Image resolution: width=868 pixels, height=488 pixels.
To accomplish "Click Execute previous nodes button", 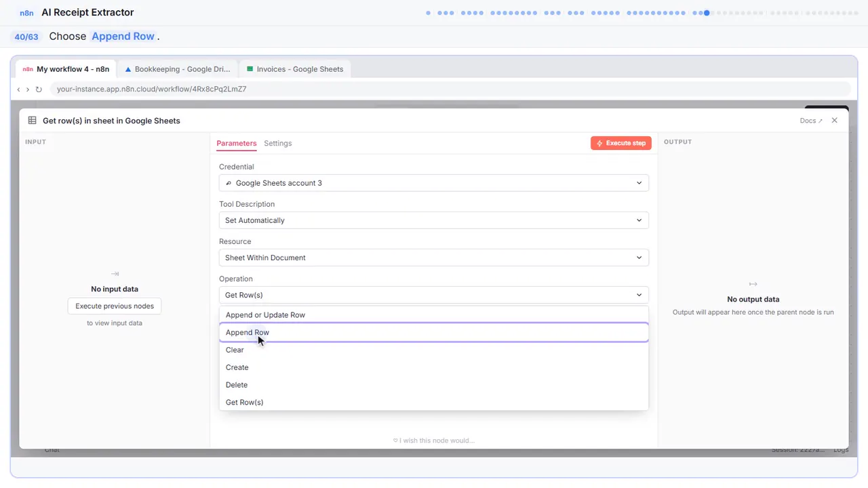I will [115, 306].
